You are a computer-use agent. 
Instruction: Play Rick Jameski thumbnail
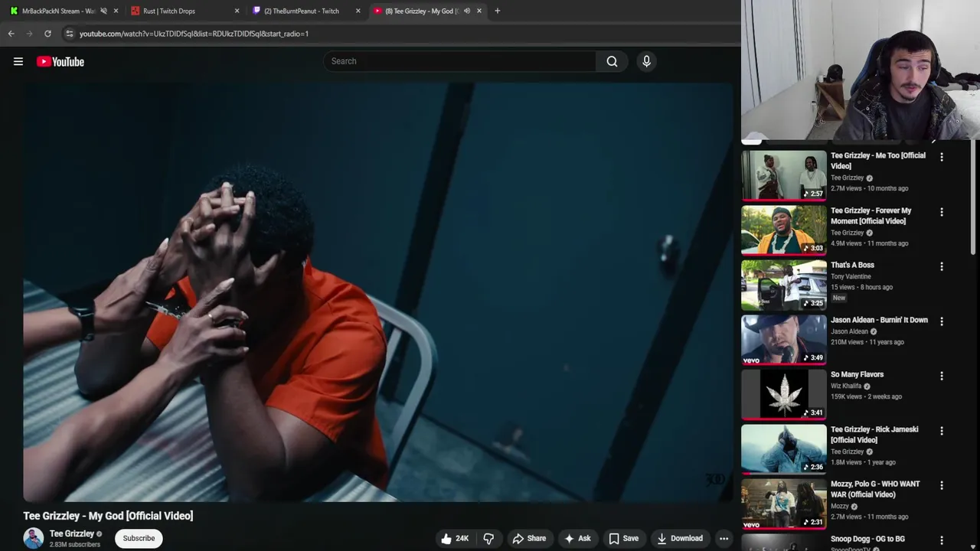point(783,448)
